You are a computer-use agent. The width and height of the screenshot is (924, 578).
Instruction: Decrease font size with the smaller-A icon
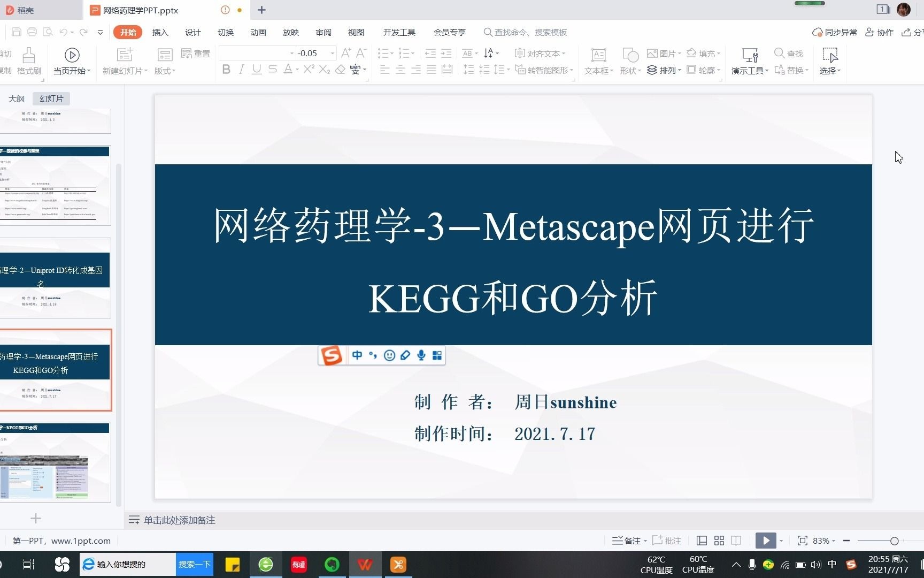click(361, 53)
